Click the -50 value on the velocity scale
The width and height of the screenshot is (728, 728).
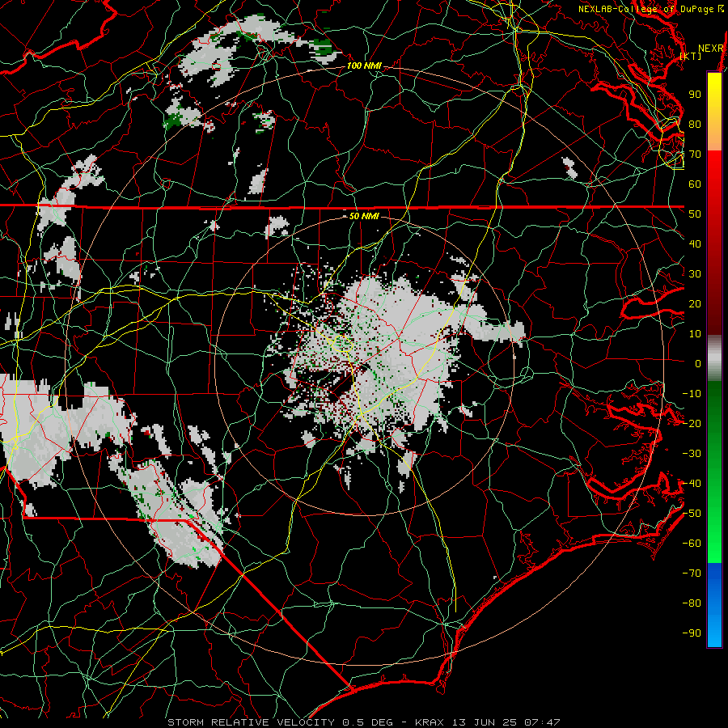(692, 514)
